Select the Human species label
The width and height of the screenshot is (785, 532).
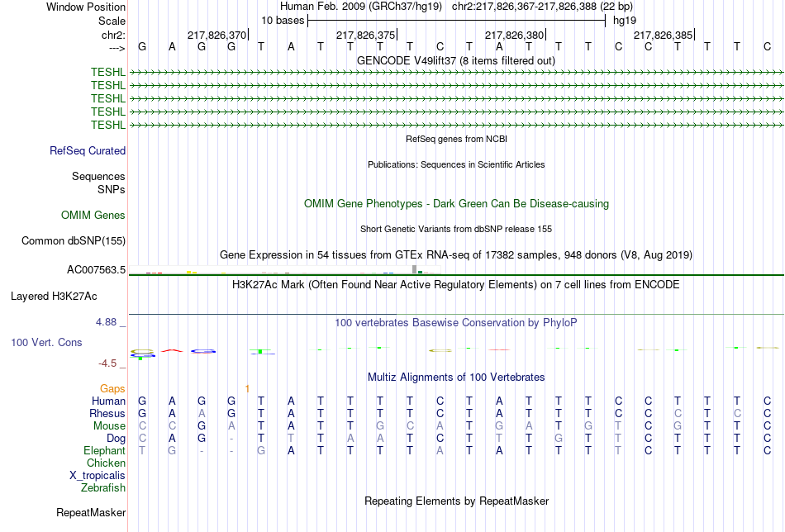click(x=108, y=401)
